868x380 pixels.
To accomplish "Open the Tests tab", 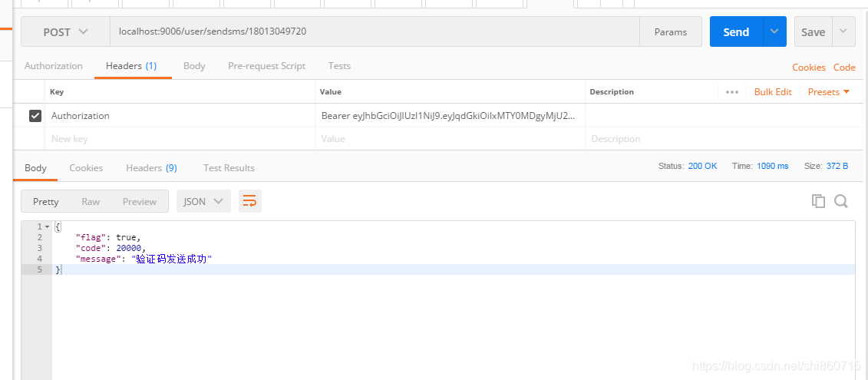I will [339, 66].
